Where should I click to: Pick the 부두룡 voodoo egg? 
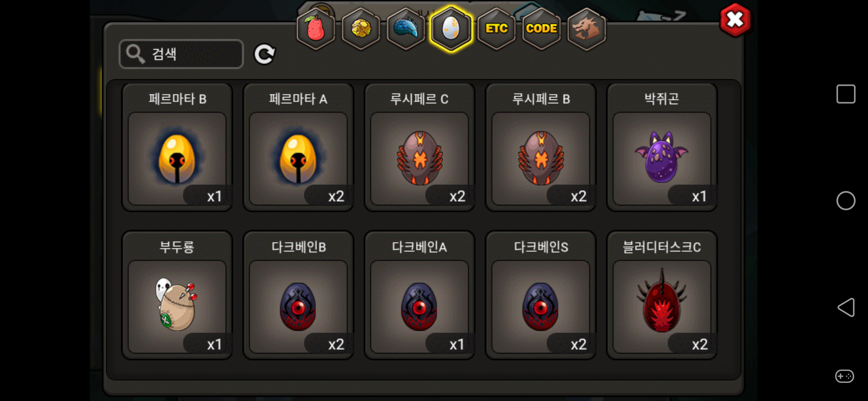coord(177,295)
